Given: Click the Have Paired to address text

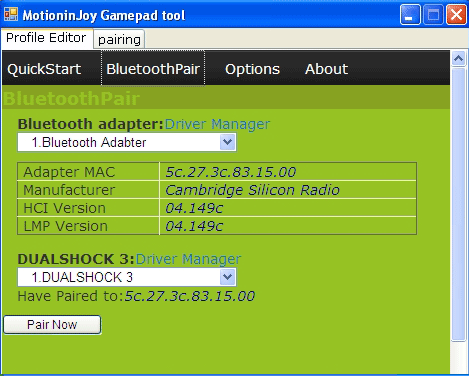Looking at the screenshot, I should coord(189,296).
